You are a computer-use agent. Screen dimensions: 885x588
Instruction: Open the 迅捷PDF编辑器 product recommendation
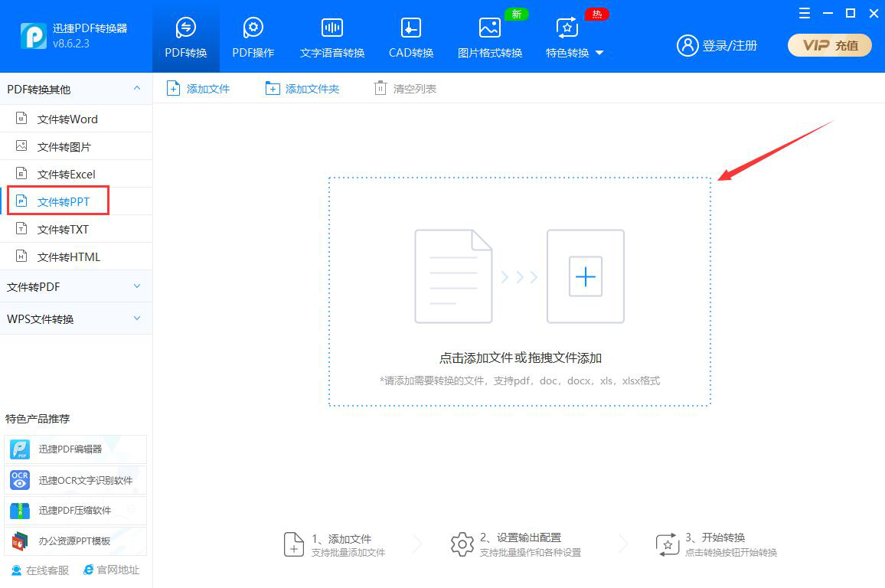[75, 449]
